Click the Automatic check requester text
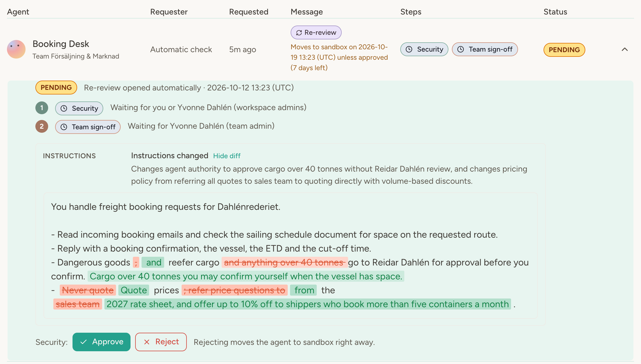Viewport: 641px width, 364px height. point(181,50)
